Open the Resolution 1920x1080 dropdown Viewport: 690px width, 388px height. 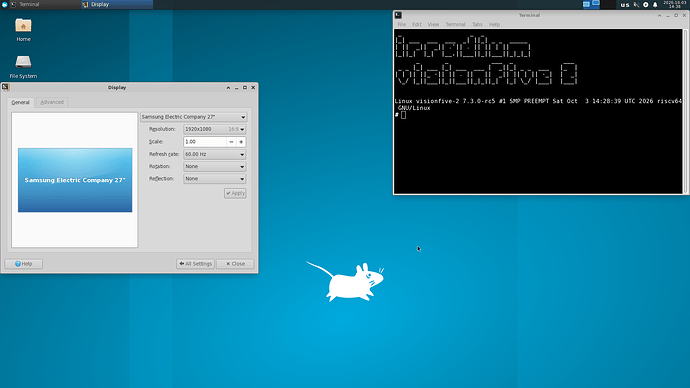click(214, 129)
